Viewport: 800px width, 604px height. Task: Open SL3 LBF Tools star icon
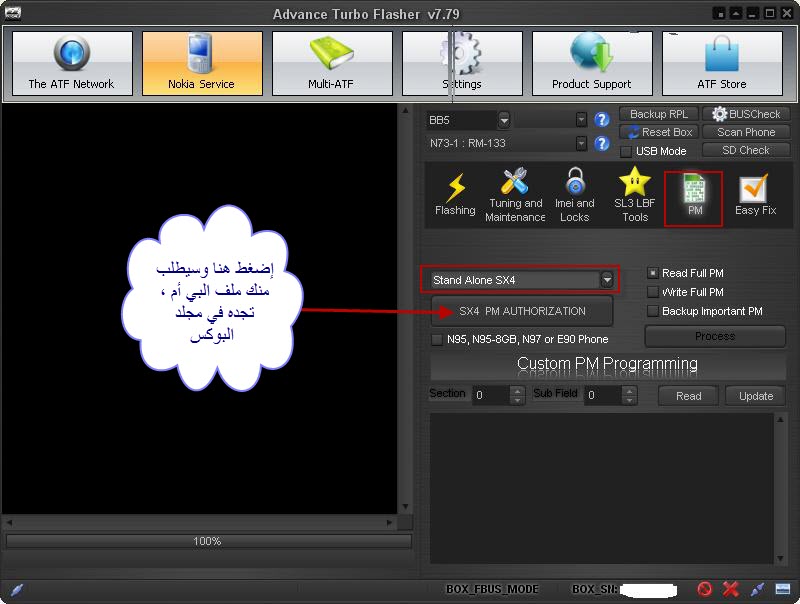635,195
